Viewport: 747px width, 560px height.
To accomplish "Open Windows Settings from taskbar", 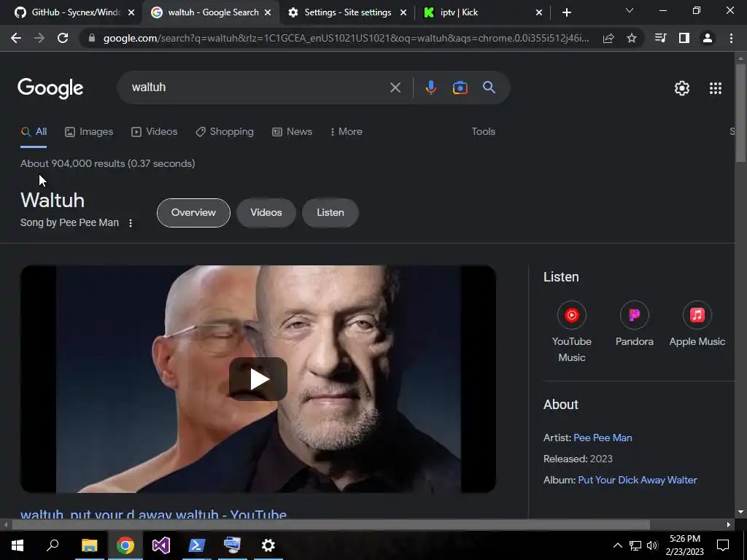I will click(268, 545).
